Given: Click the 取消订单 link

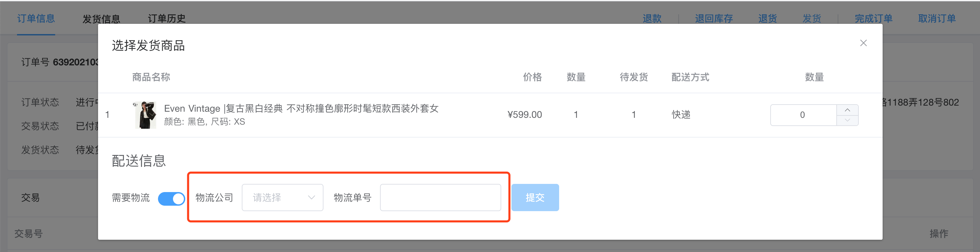Looking at the screenshot, I should 937,18.
